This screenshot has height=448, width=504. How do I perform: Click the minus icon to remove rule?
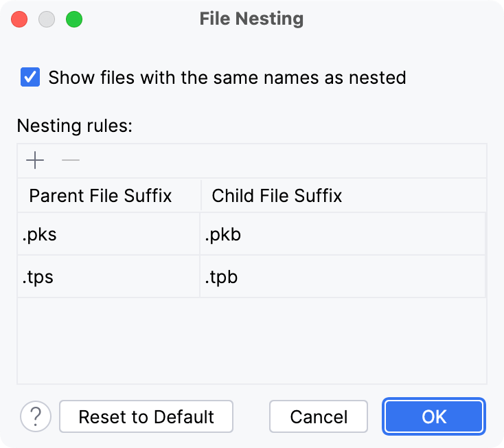pyautogui.click(x=71, y=161)
